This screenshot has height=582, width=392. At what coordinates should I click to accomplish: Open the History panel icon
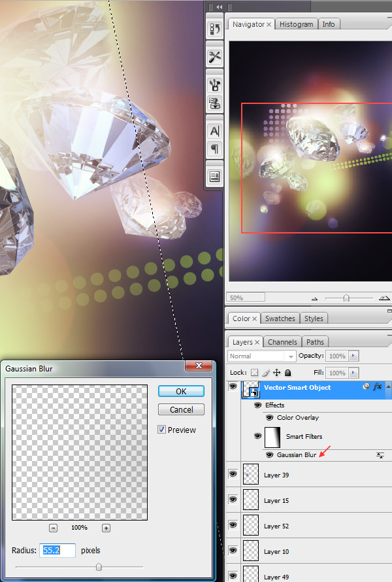pyautogui.click(x=215, y=29)
